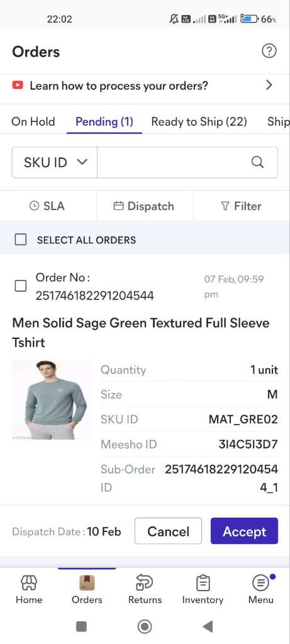Open the Inventory clipboard icon
This screenshot has height=644, width=290.
coord(203,582)
